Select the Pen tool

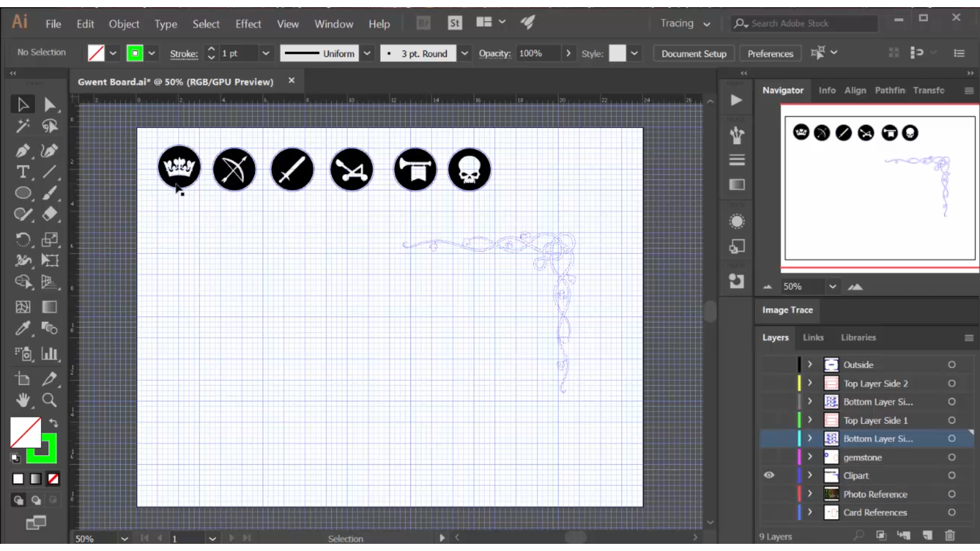click(x=22, y=151)
